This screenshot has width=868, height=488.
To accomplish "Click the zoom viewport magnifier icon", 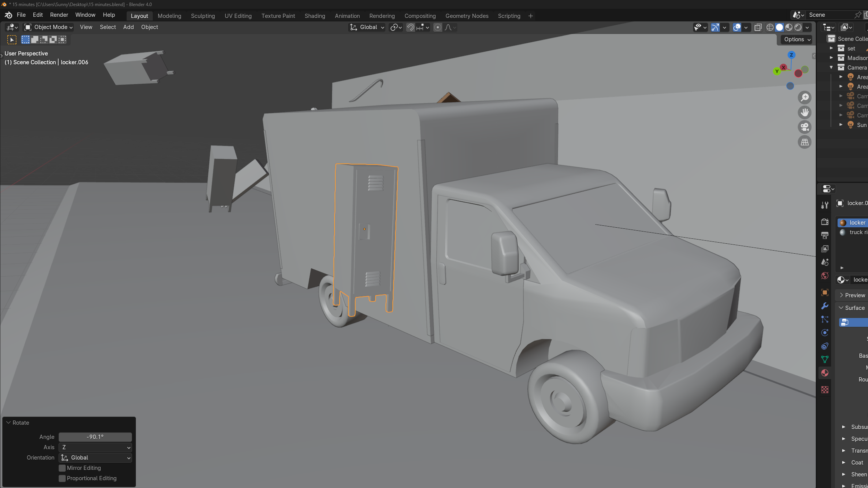I will pos(804,98).
